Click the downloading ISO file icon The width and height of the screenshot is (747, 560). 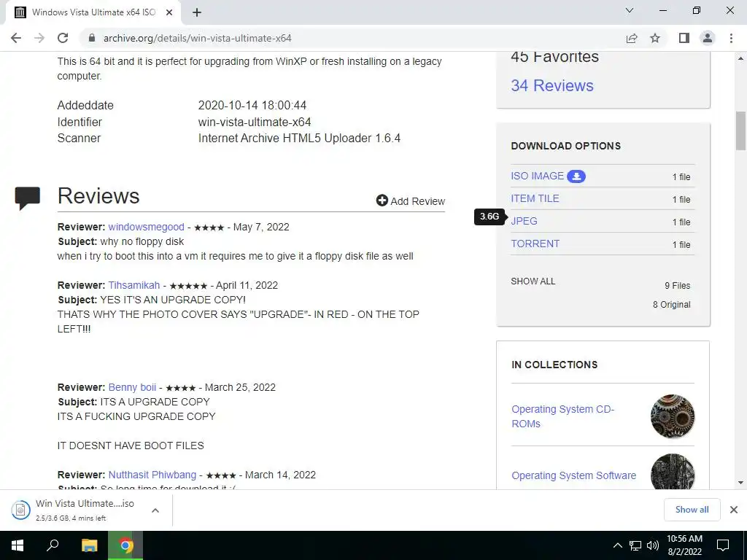(20, 510)
